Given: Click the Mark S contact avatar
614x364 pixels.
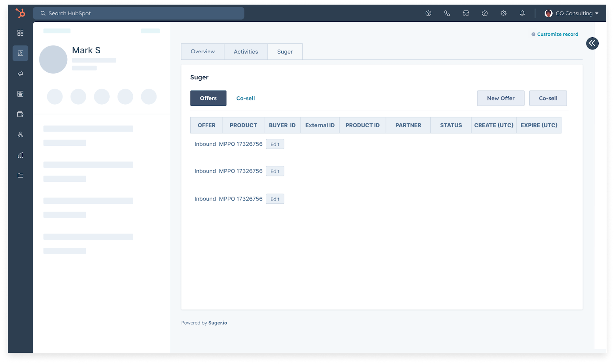Looking at the screenshot, I should pyautogui.click(x=53, y=59).
